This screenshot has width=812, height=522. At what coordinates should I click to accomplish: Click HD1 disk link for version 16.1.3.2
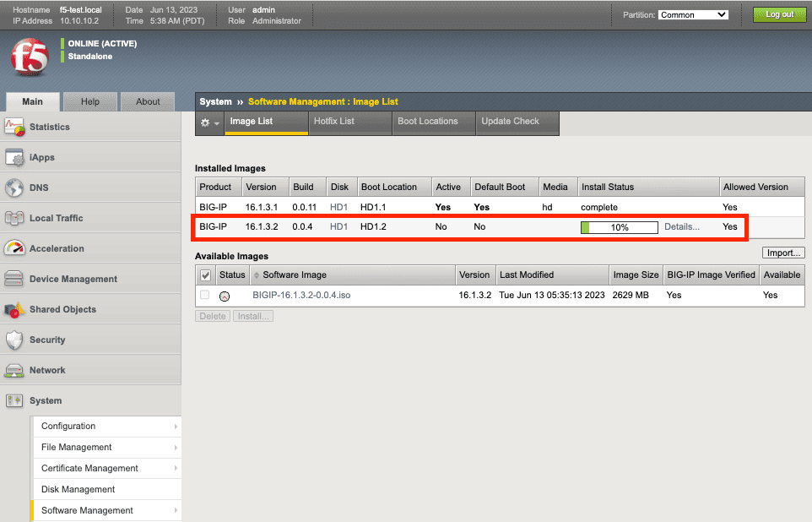click(338, 226)
